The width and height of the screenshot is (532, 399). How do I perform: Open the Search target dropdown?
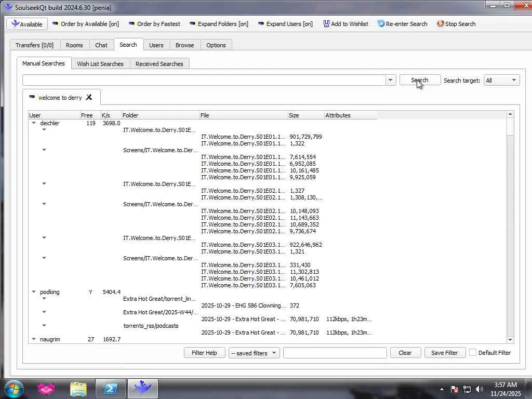(x=501, y=81)
